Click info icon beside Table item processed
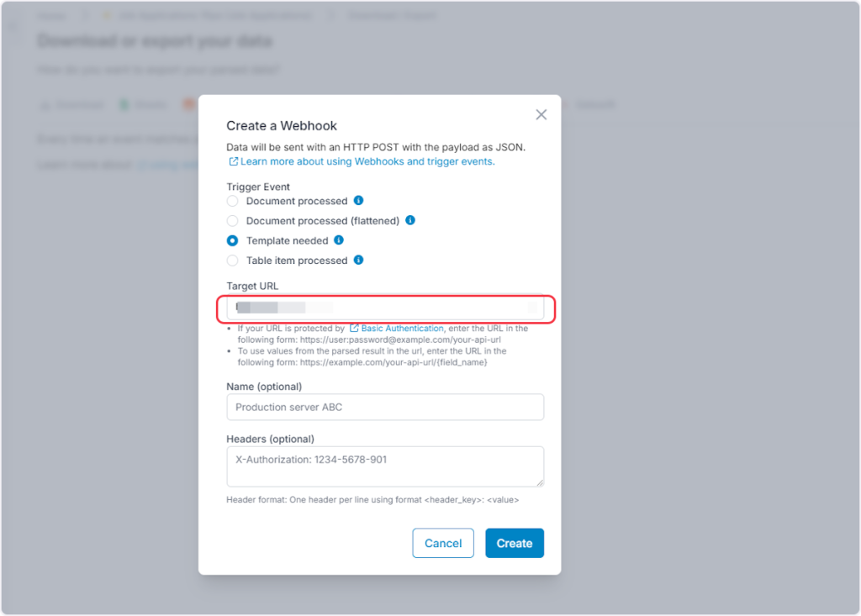861x616 pixels. [x=358, y=261]
